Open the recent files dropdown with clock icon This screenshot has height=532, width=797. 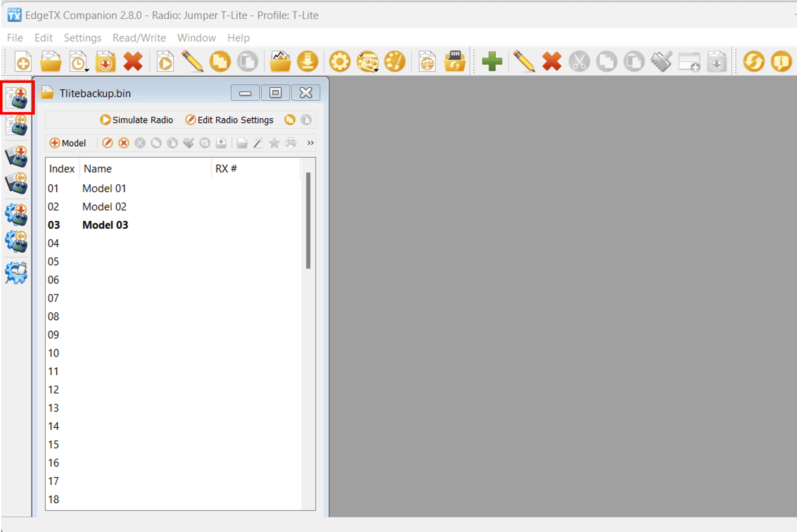[x=79, y=62]
